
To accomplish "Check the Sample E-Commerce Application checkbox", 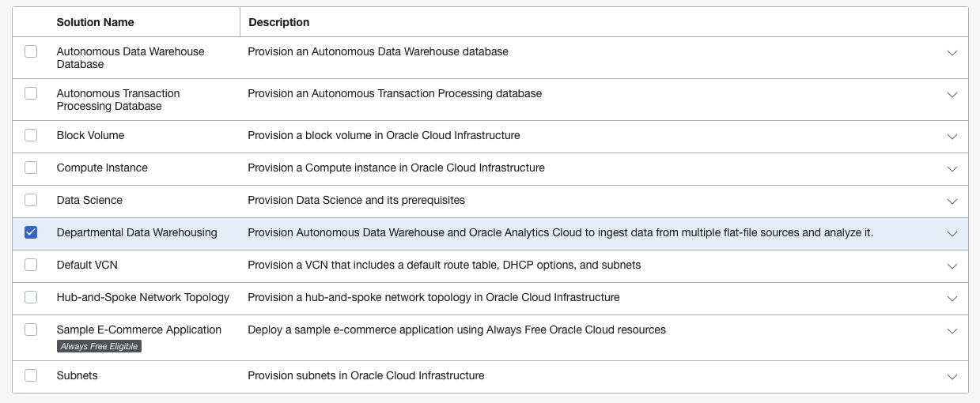I will coord(31,330).
